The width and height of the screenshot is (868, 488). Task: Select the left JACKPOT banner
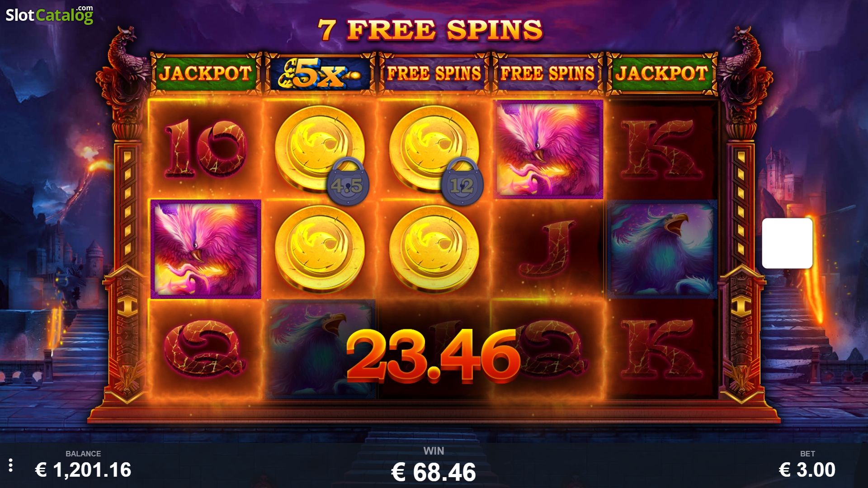(x=206, y=74)
